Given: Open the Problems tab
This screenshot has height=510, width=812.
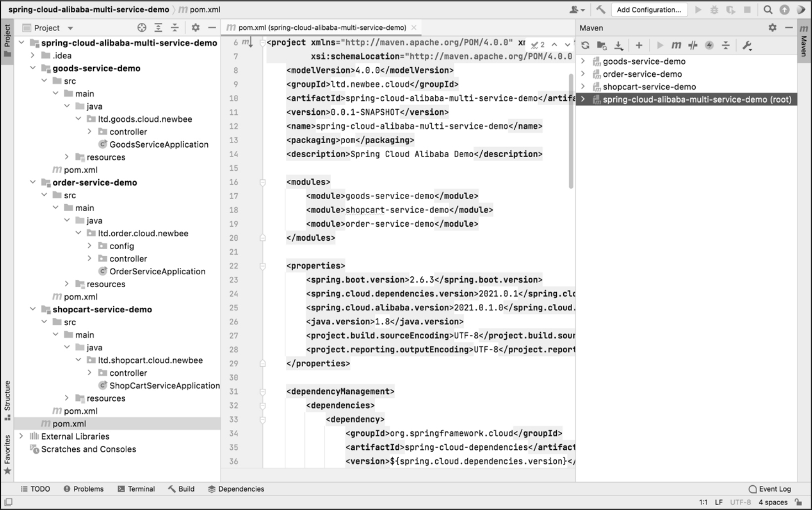Looking at the screenshot, I should tap(84, 489).
